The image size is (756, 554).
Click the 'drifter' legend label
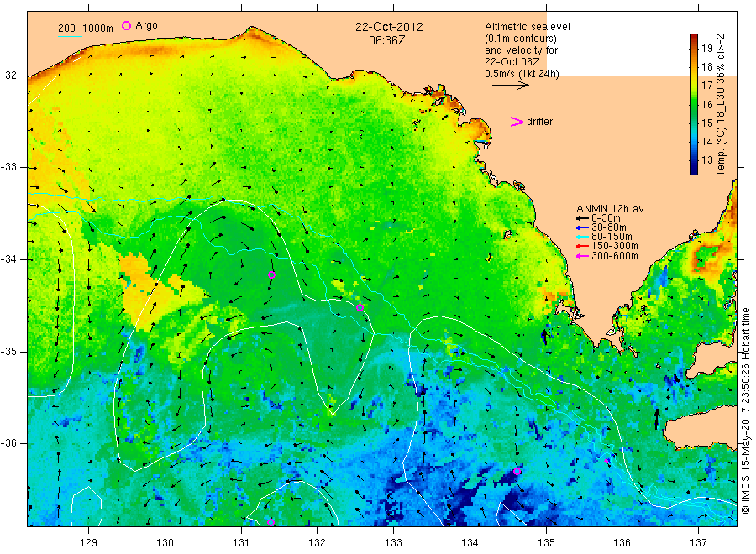[539, 122]
